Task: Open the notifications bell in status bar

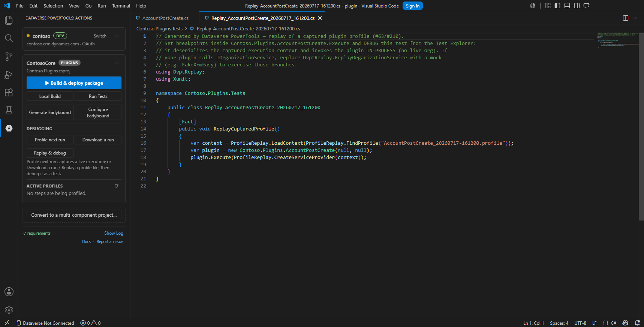Action: [x=637, y=323]
